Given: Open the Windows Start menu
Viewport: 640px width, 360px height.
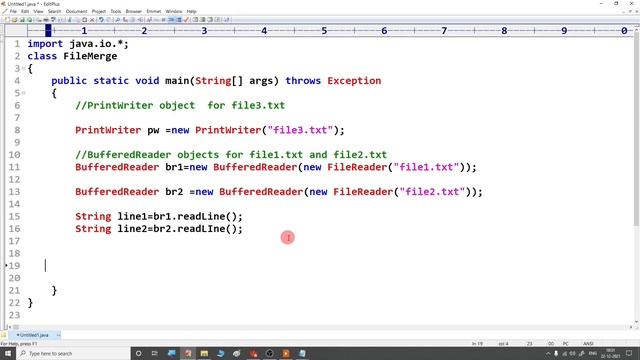Looking at the screenshot, I should click(x=7, y=353).
